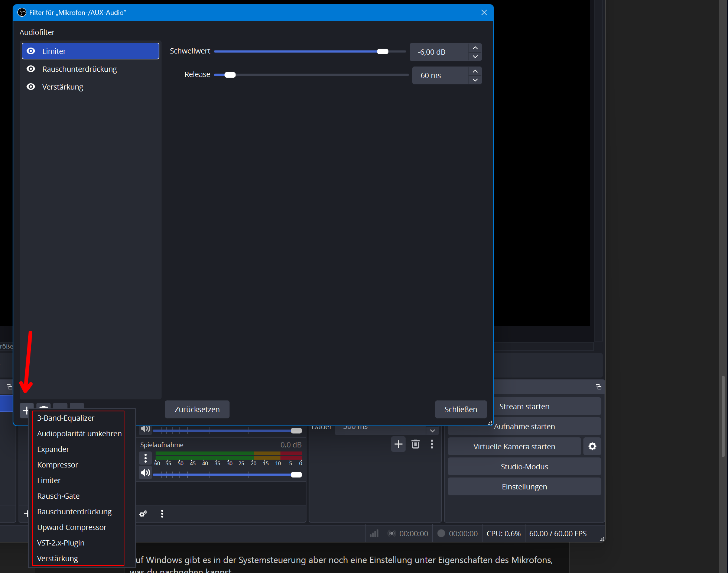Image resolution: width=728 pixels, height=573 pixels.
Task: Click the Zurücksetzen button
Action: tap(197, 409)
